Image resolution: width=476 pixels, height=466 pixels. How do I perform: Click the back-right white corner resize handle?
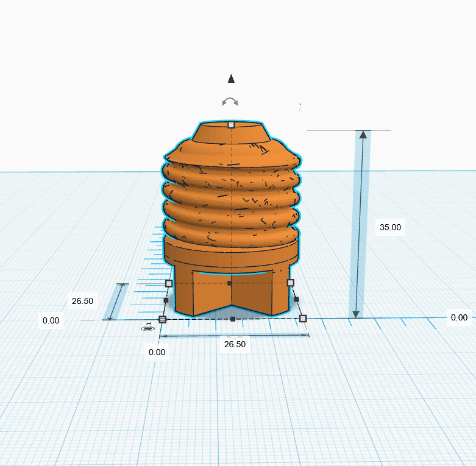[x=291, y=283]
